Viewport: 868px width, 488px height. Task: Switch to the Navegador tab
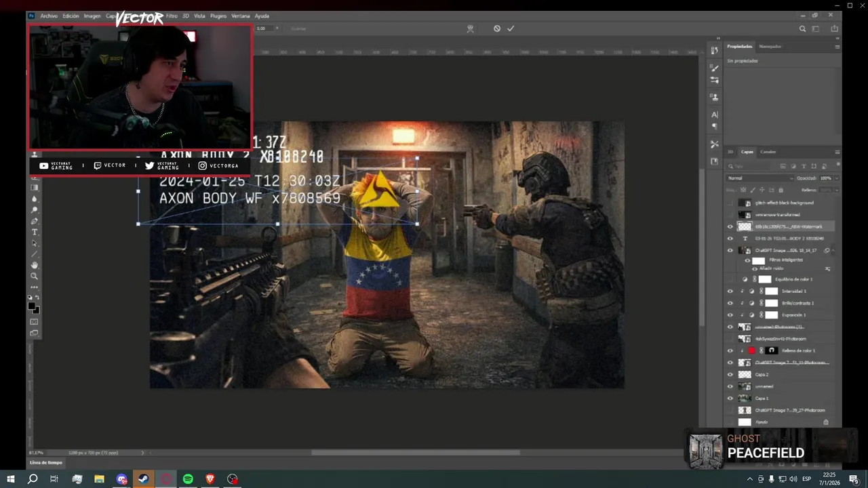point(770,47)
